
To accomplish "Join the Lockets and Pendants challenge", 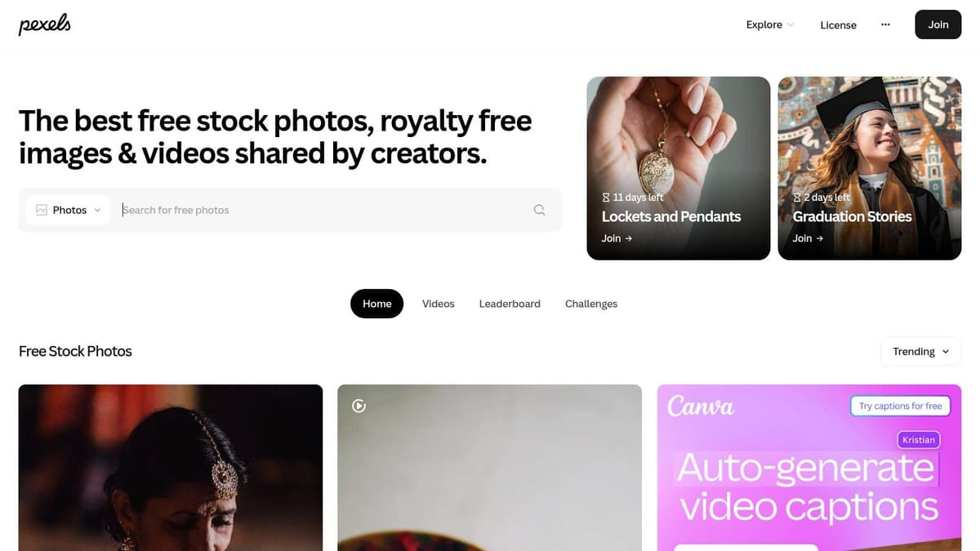I will 617,238.
